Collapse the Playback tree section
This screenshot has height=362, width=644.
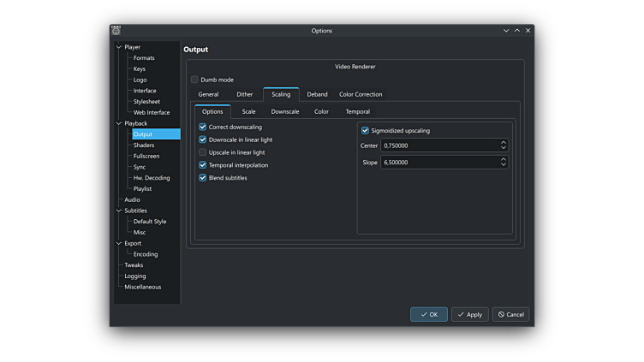pos(119,123)
